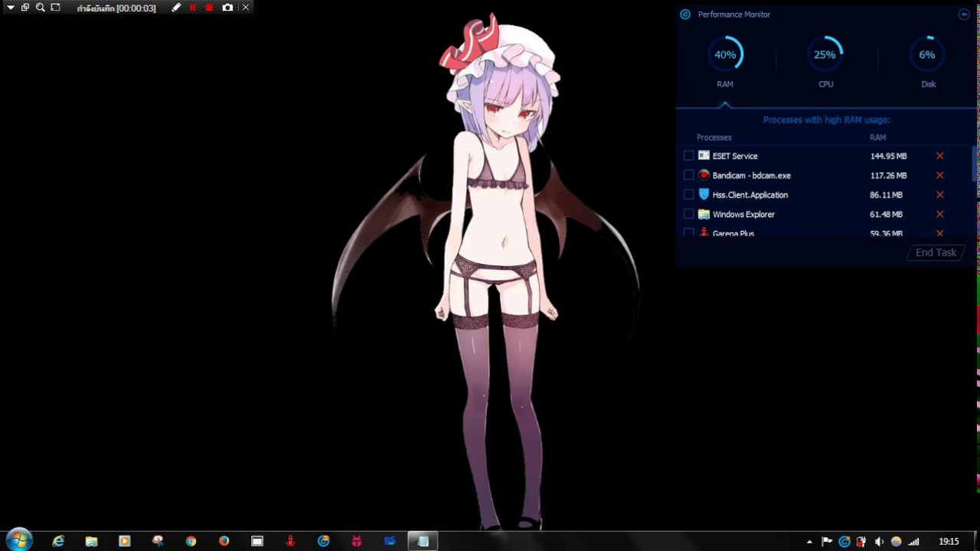Open the media player icon in the taskbar
This screenshot has width=980, height=551.
click(124, 541)
